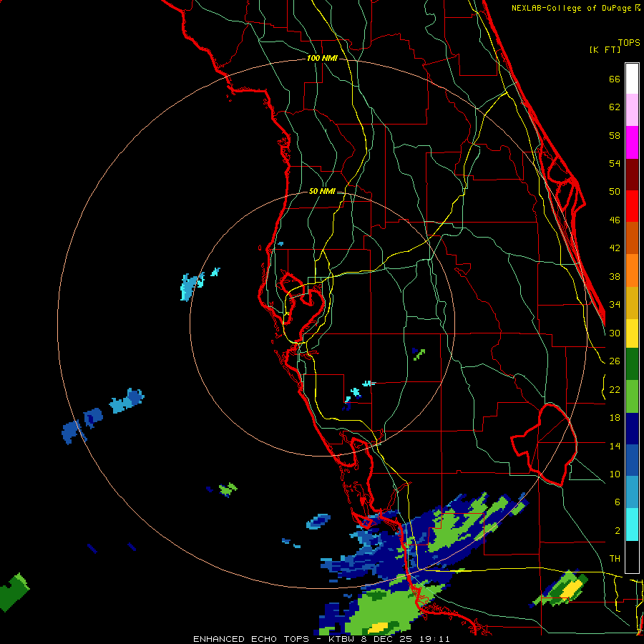Click the legend value "42"
The image size is (644, 644).
[615, 248]
